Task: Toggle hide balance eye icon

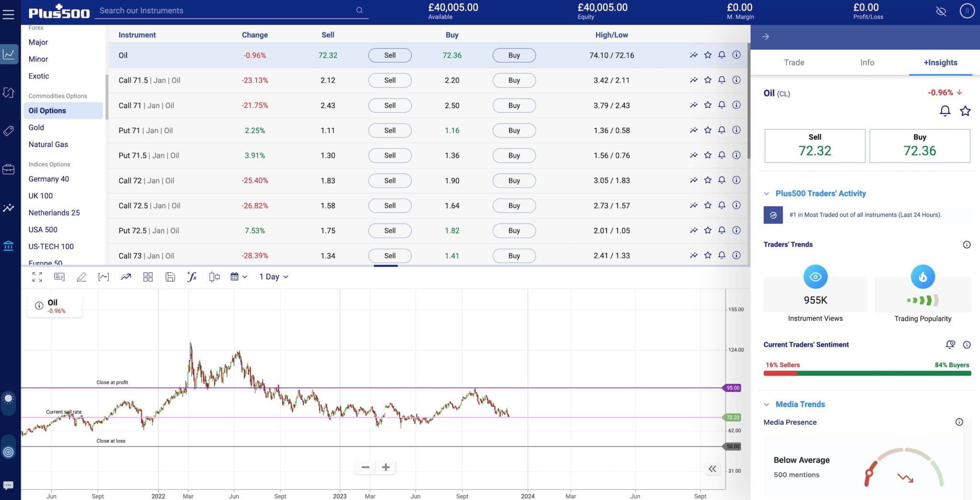Action: (x=941, y=11)
